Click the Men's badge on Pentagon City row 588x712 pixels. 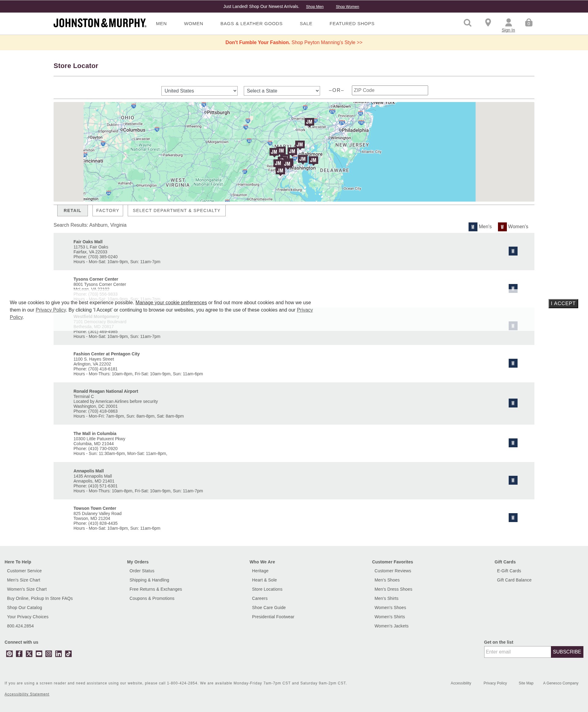(x=513, y=363)
